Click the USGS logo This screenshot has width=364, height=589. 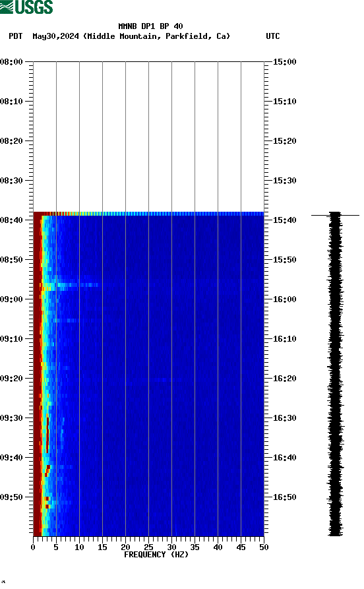(x=26, y=7)
